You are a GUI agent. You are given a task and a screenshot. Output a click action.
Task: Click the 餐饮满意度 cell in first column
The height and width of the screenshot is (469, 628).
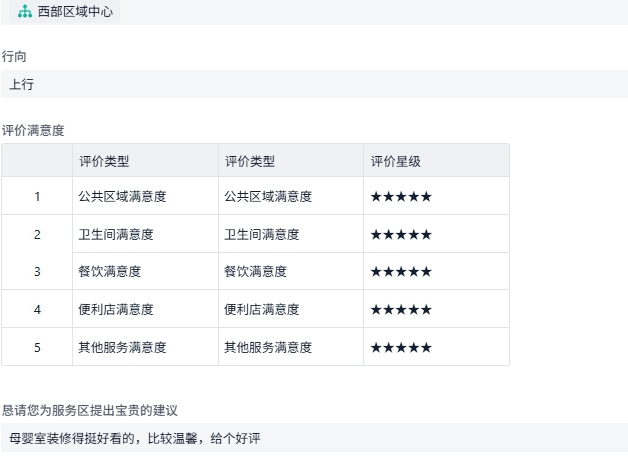pyautogui.click(x=110, y=272)
